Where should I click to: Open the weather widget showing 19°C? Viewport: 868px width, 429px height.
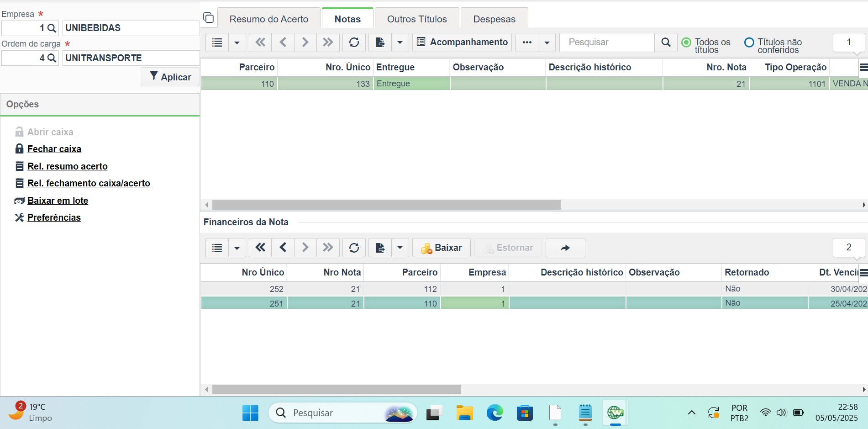tap(31, 412)
